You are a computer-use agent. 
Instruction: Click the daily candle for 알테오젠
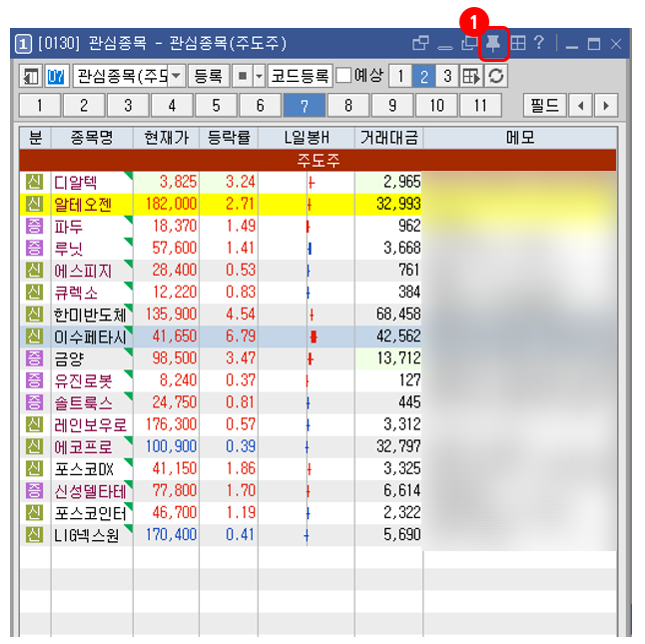309,205
